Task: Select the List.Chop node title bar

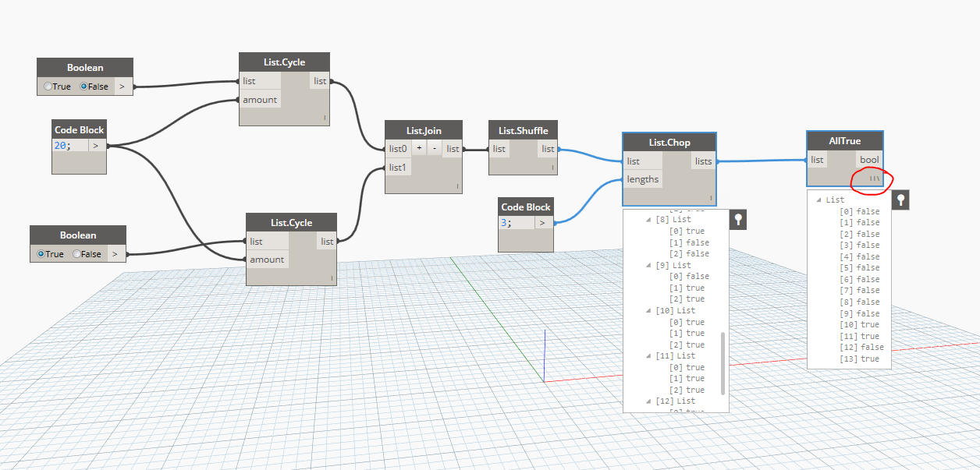Action: (669, 143)
